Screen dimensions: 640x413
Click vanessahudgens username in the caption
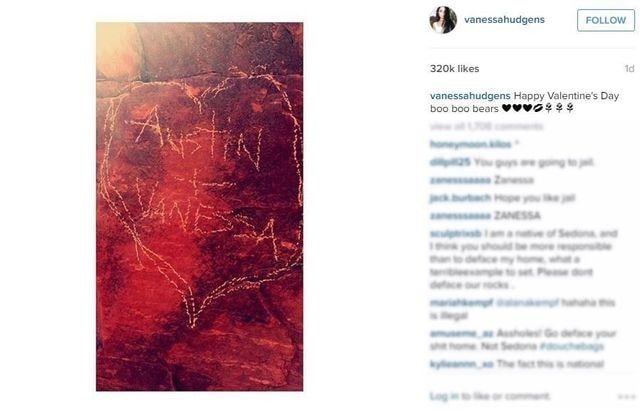[x=470, y=95]
